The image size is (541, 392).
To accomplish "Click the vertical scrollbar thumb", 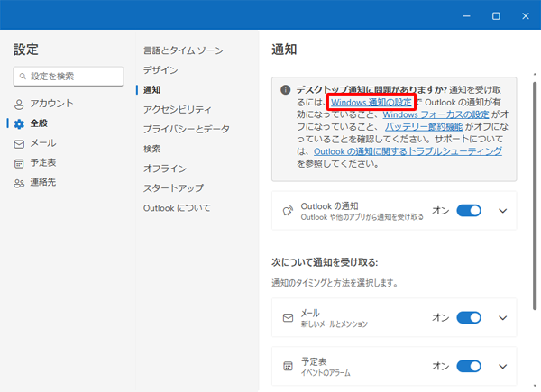I will tap(535, 196).
